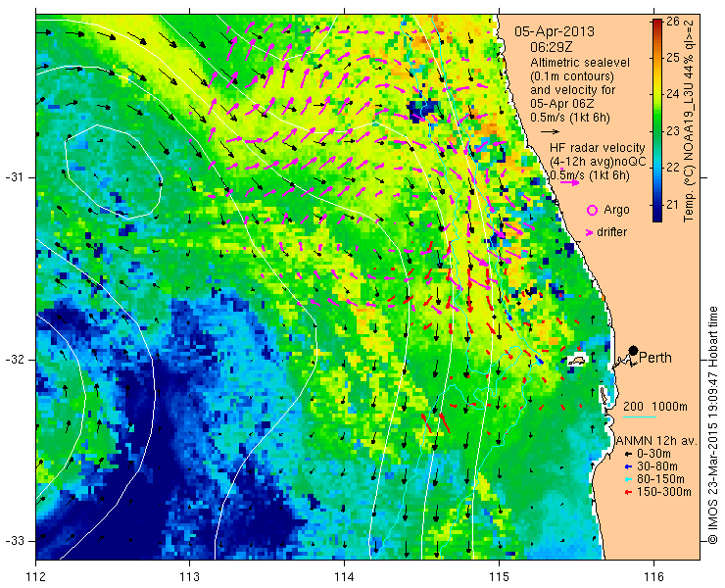This screenshot has width=725, height=588.
Task: Click the '(4-12h avg)noQC' text
Action: point(598,162)
